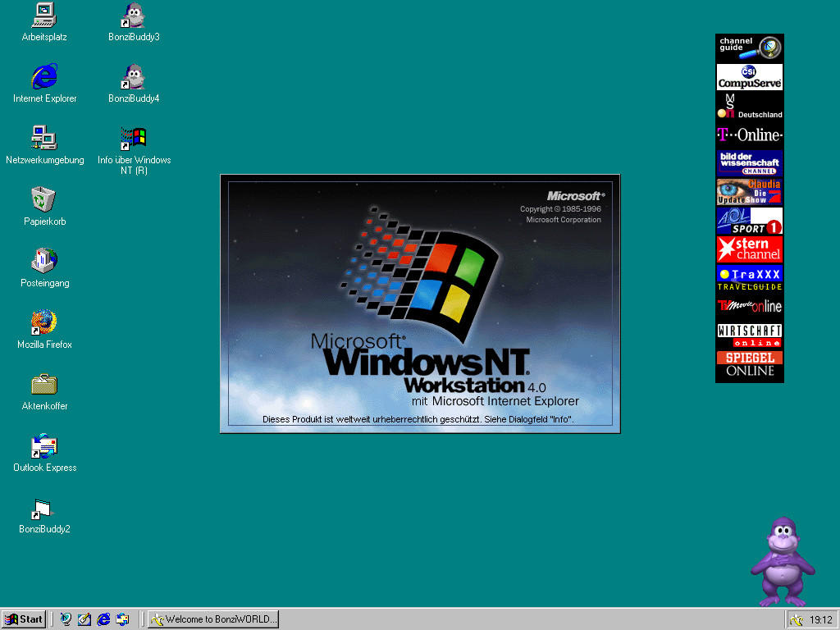
Task: Launch Internet Explorer from quick launch bar
Action: (x=103, y=619)
